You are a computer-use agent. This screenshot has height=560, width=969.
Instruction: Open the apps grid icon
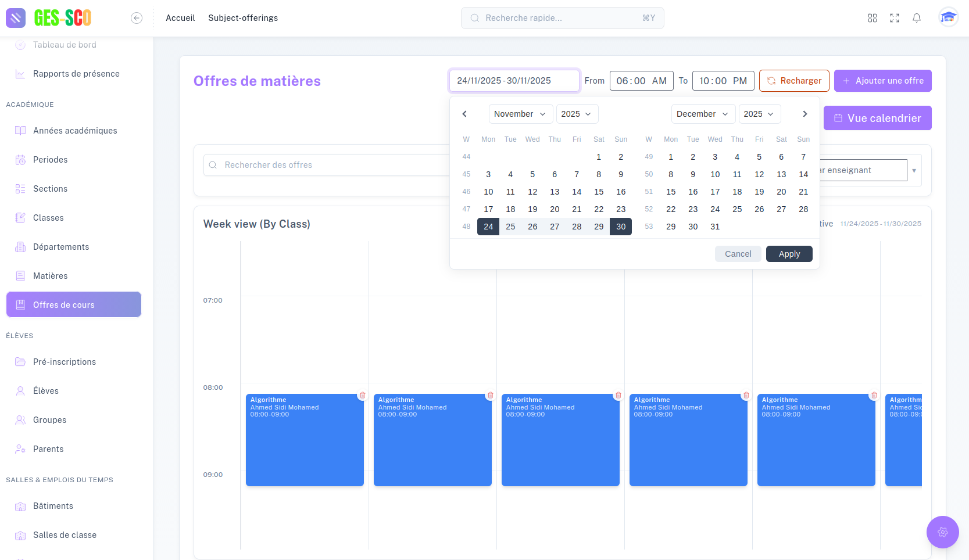pyautogui.click(x=873, y=18)
